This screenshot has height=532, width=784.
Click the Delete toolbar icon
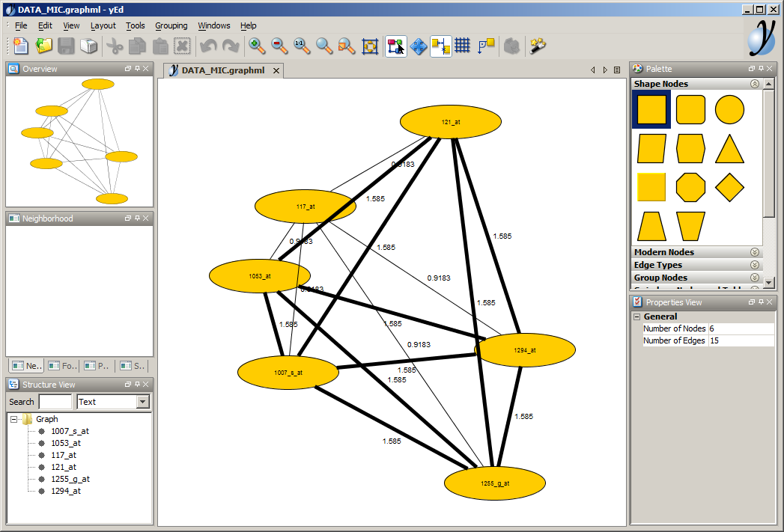(x=182, y=46)
